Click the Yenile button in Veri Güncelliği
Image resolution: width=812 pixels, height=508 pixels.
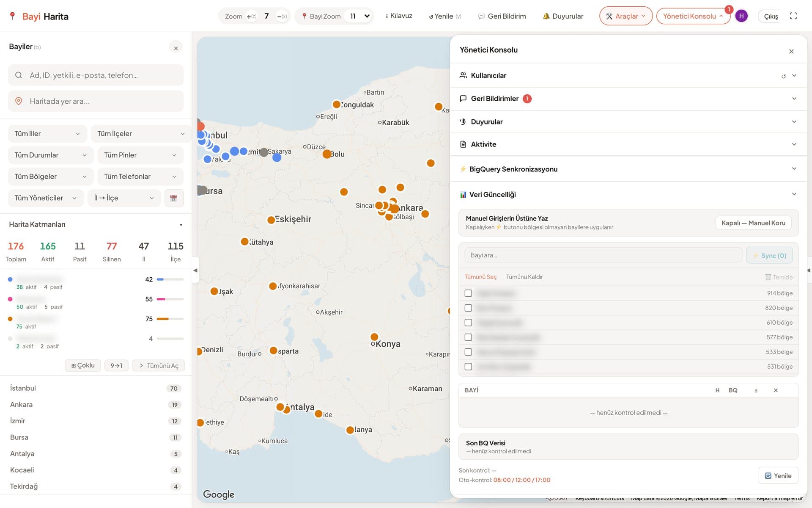778,476
